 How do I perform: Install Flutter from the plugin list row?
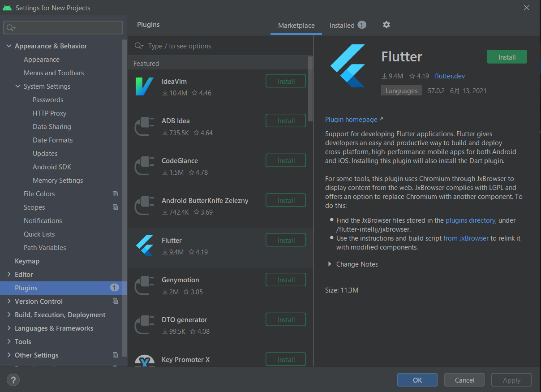point(286,240)
